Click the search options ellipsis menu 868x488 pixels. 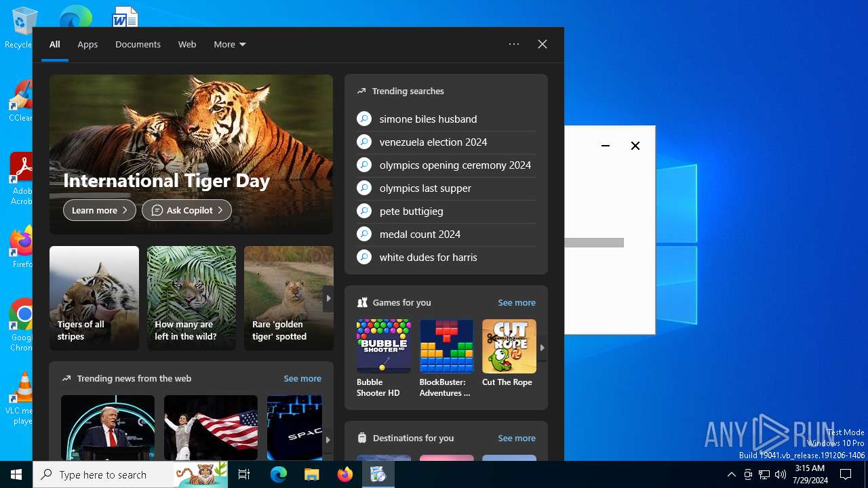pos(514,44)
